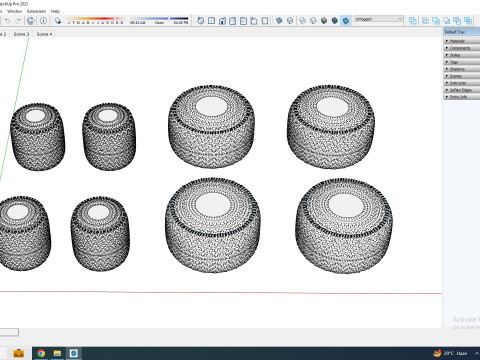This screenshot has height=360, width=480.
Task: Toggle Back Edges style
Action: (290, 21)
